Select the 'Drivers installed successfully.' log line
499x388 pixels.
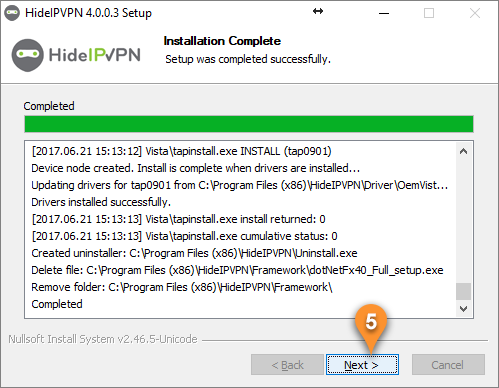tap(101, 202)
